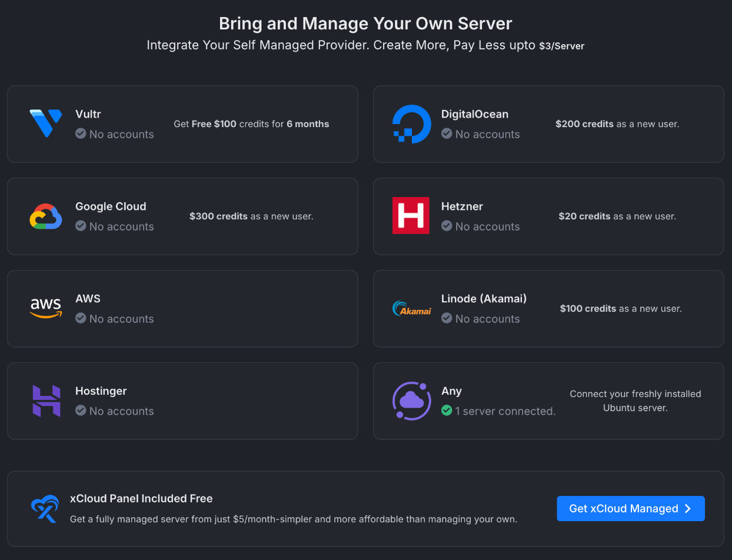Select the Any provider name
The width and height of the screenshot is (732, 560).
point(451,391)
